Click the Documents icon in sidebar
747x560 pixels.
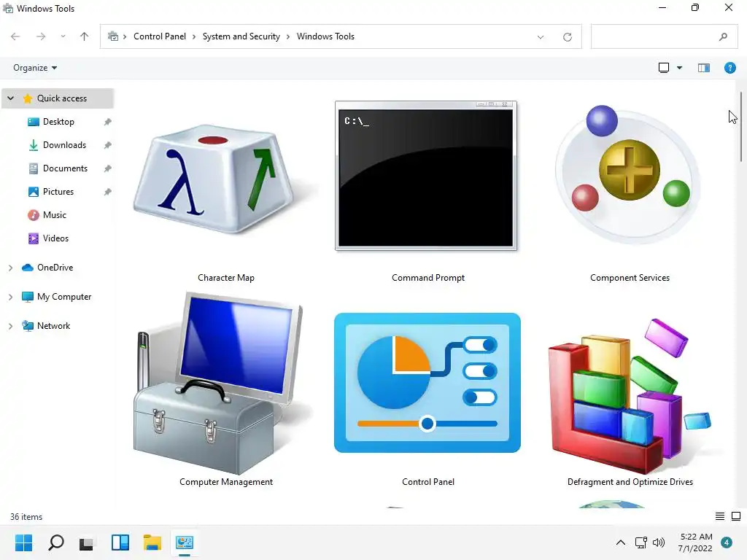34,168
